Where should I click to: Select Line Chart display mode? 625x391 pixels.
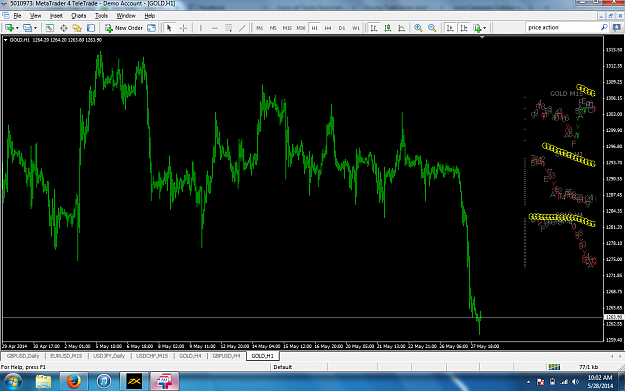coord(401,28)
